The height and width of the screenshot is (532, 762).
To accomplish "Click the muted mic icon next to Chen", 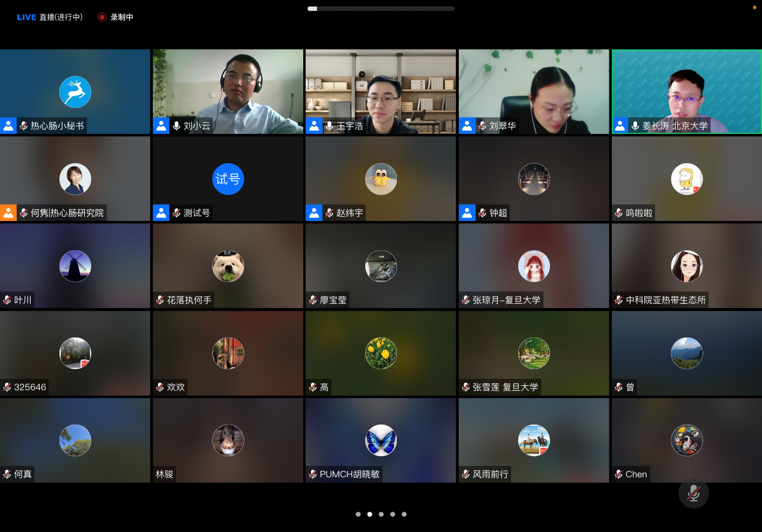I will point(619,474).
